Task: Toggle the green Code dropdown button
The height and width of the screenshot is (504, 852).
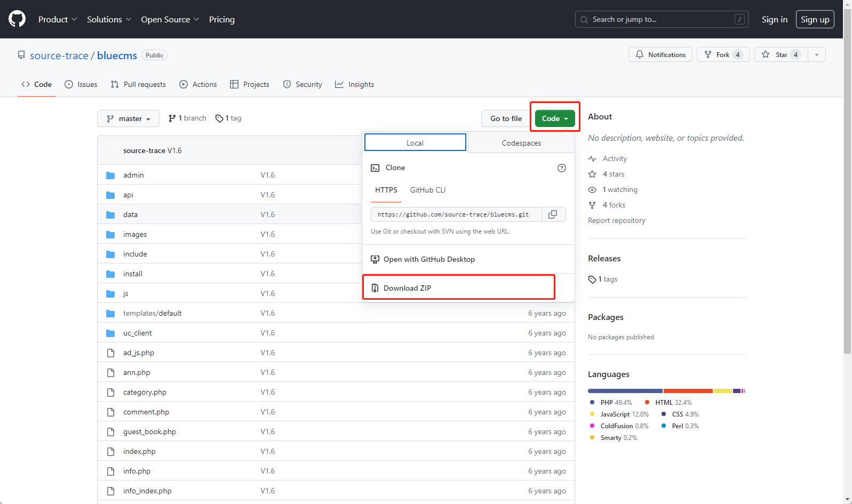Action: 555,118
